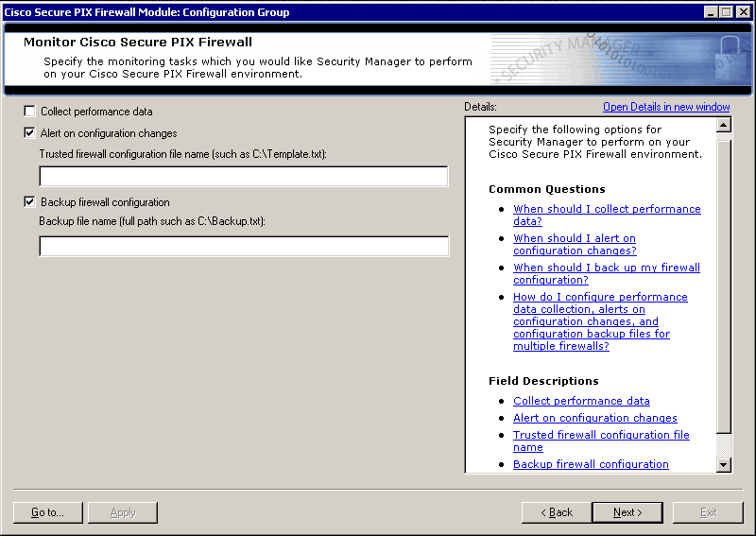Click the Backup file name input field

click(244, 246)
